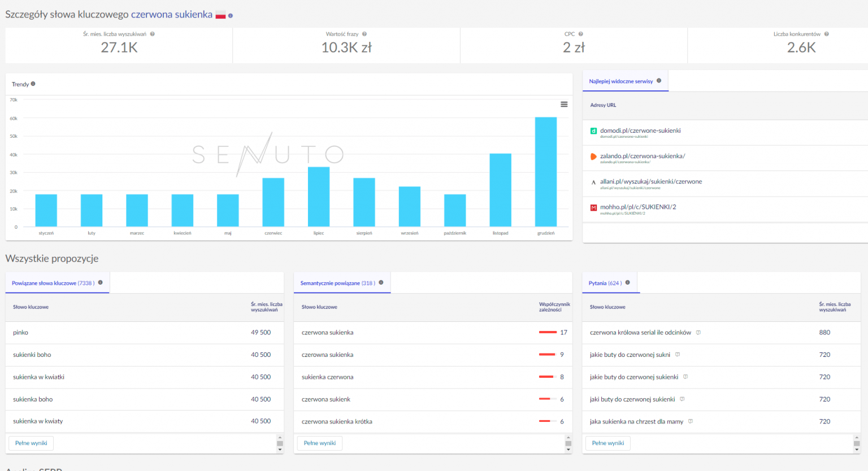The width and height of the screenshot is (868, 471).
Task: Click keyword sukienki boho
Action: click(x=32, y=355)
